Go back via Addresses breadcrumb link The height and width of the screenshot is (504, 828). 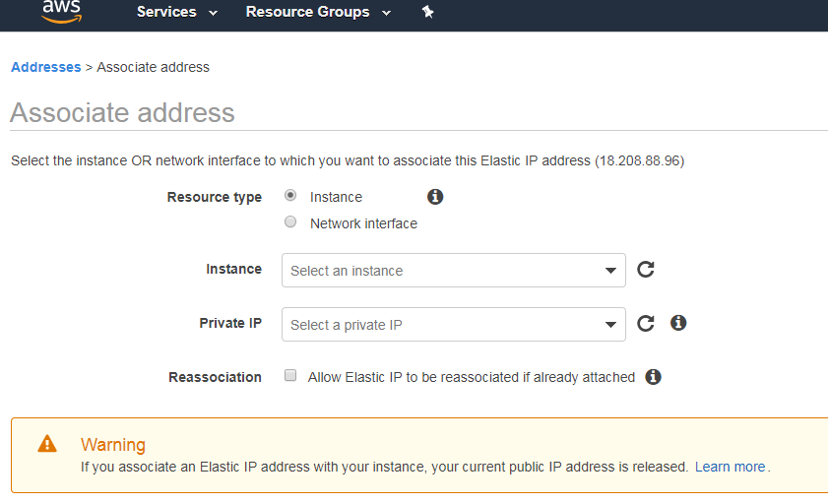[46, 67]
